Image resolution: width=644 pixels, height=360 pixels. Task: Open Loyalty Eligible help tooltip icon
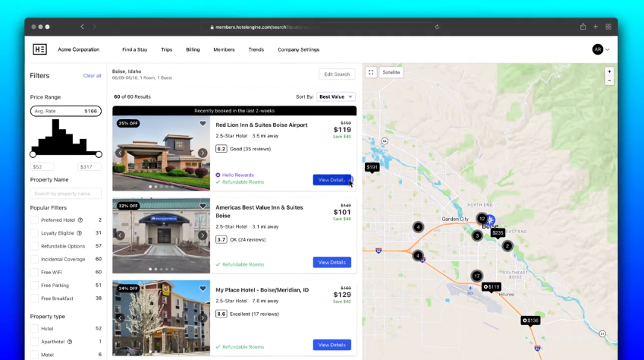click(x=80, y=233)
